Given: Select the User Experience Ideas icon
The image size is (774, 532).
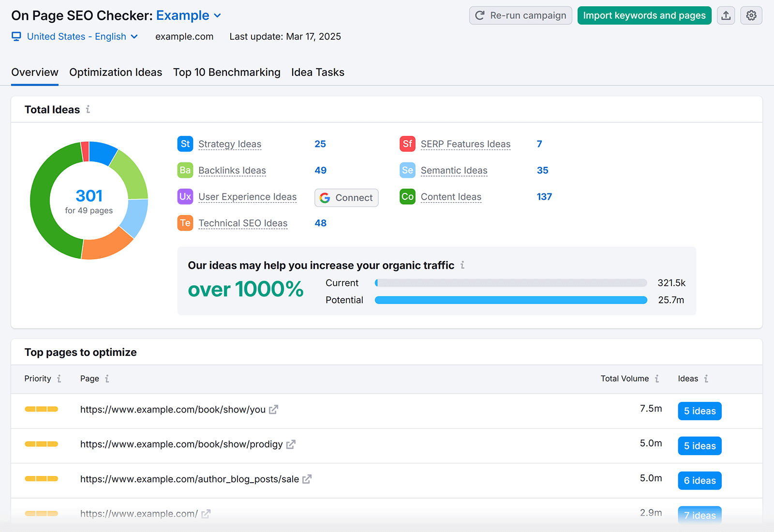Looking at the screenshot, I should point(185,197).
